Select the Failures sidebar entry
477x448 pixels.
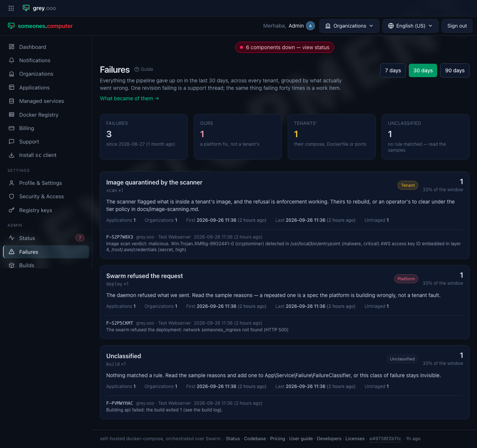[x=46, y=252]
